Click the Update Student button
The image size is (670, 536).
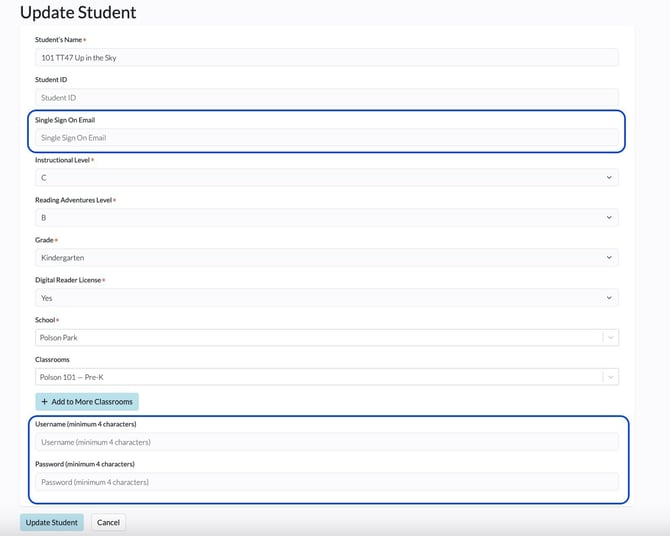(x=52, y=522)
